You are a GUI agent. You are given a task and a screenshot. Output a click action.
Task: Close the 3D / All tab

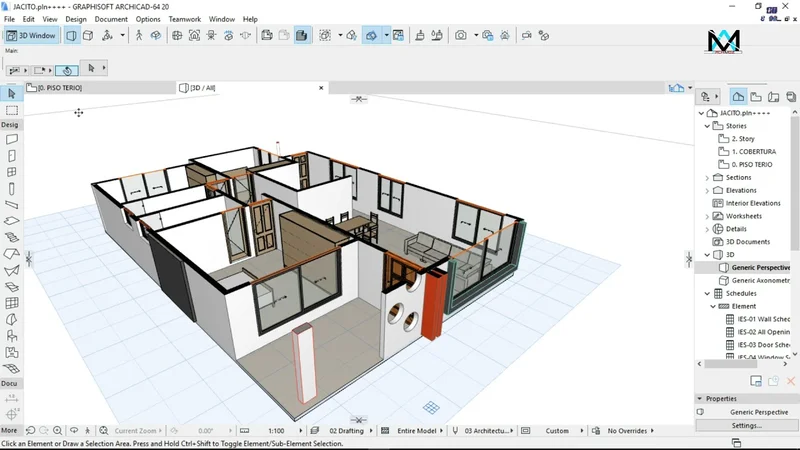coord(321,88)
